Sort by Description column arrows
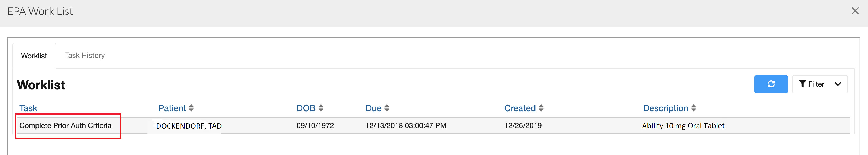 [x=693, y=108]
